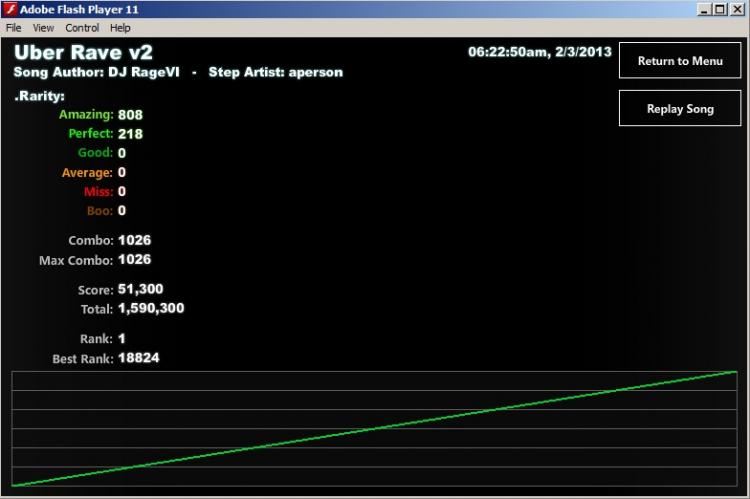750x499 pixels.
Task: Open the Control menu
Action: click(82, 28)
